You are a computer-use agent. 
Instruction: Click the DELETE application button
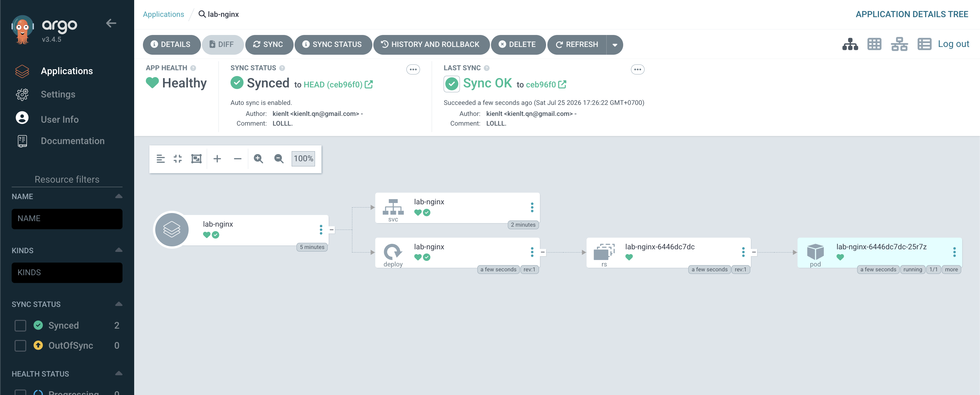coord(518,44)
